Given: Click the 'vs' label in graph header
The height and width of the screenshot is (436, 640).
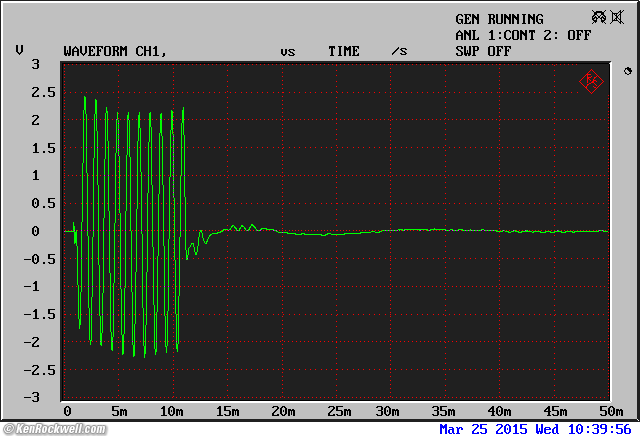Looking at the screenshot, I should pos(288,52).
